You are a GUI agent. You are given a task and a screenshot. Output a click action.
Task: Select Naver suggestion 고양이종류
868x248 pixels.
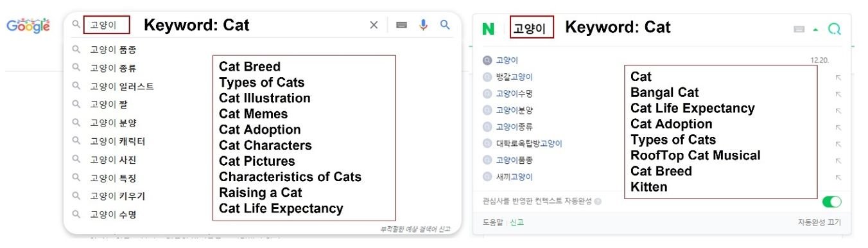514,127
